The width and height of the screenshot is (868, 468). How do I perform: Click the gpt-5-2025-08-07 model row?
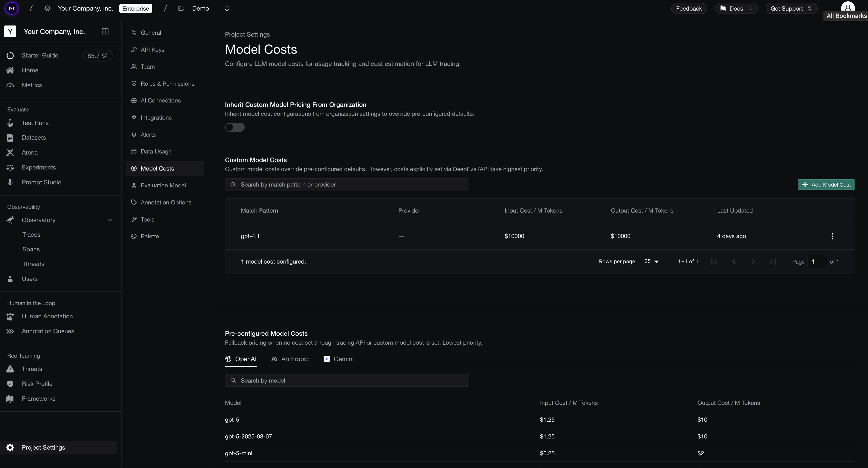[x=540, y=437]
